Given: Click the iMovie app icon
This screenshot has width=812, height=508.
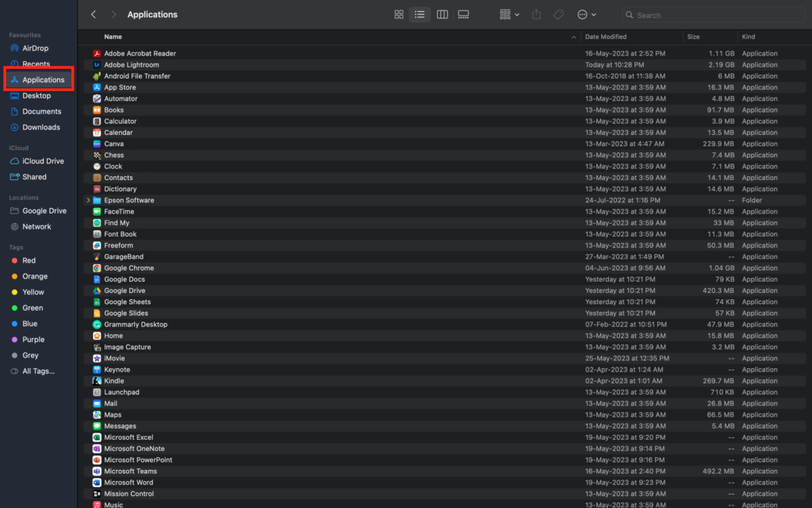Looking at the screenshot, I should [x=97, y=358].
